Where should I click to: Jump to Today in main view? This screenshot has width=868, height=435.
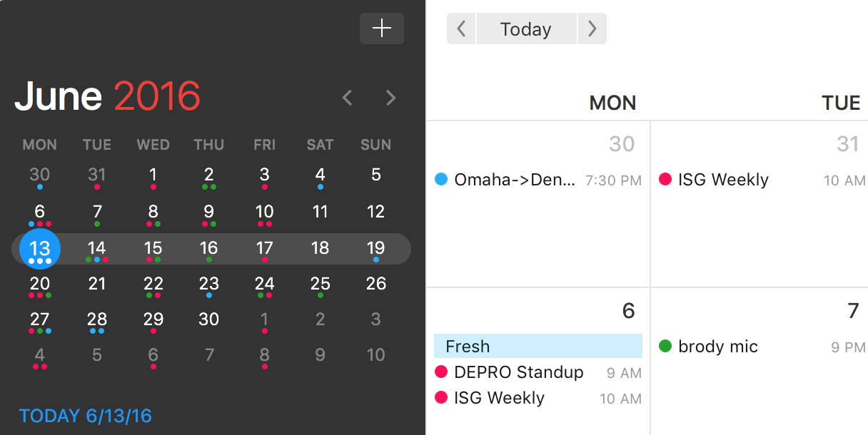[526, 29]
